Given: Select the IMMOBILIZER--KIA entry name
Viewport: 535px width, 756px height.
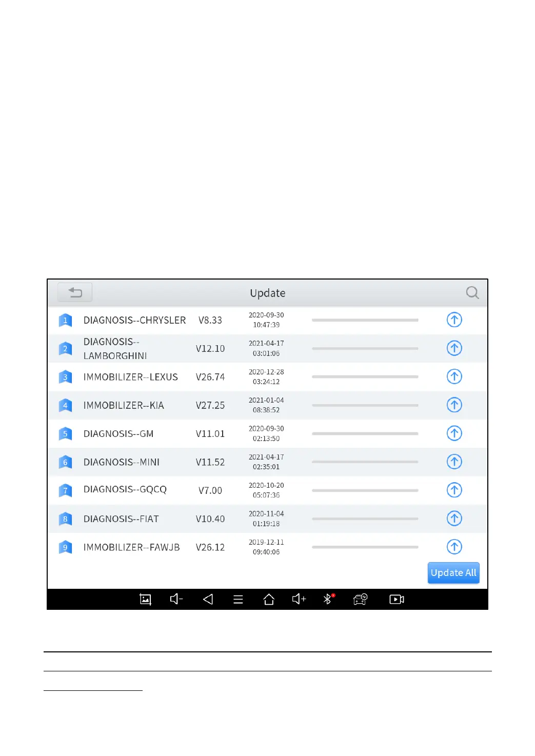Looking at the screenshot, I should [124, 405].
